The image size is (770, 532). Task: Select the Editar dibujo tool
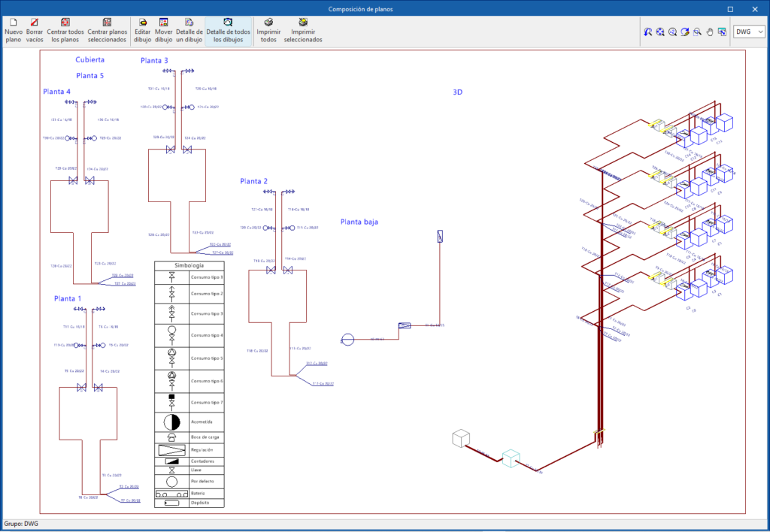pyautogui.click(x=142, y=31)
